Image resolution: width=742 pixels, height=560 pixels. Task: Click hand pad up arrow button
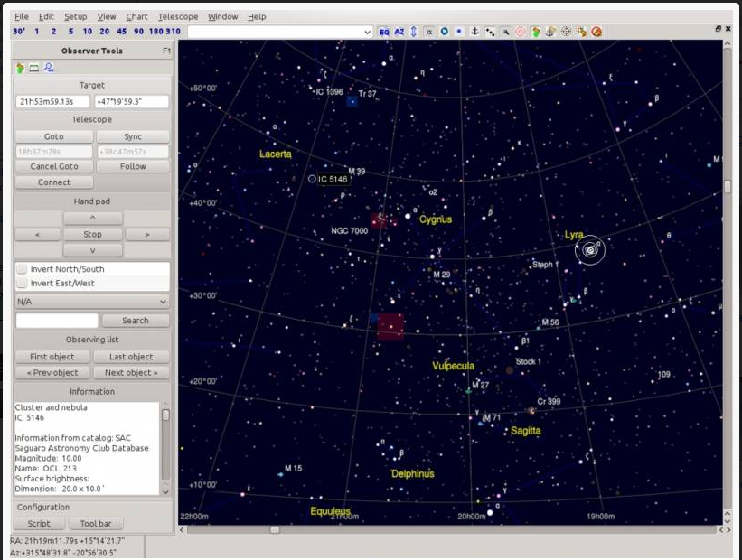[x=93, y=218]
